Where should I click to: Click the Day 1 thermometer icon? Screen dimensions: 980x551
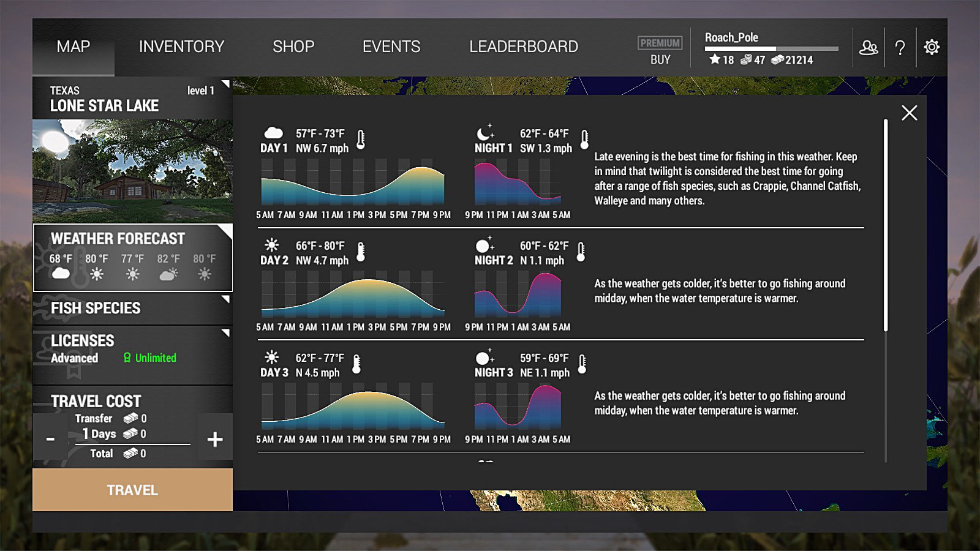pyautogui.click(x=361, y=140)
